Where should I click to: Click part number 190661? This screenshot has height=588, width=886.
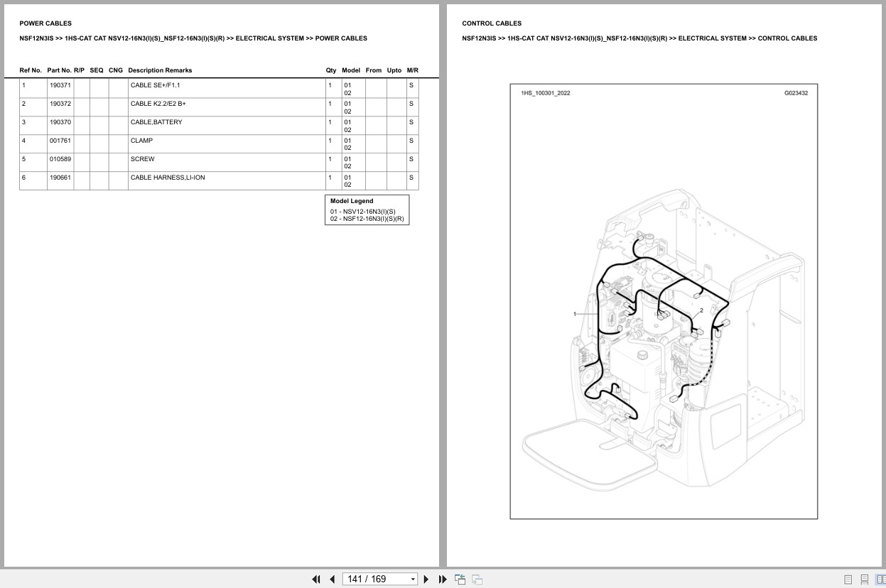pos(60,178)
